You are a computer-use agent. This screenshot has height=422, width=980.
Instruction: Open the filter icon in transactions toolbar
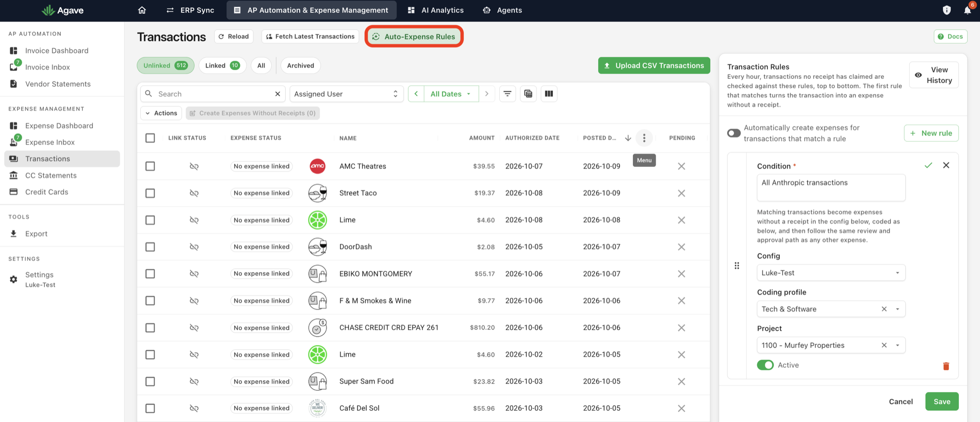point(508,94)
